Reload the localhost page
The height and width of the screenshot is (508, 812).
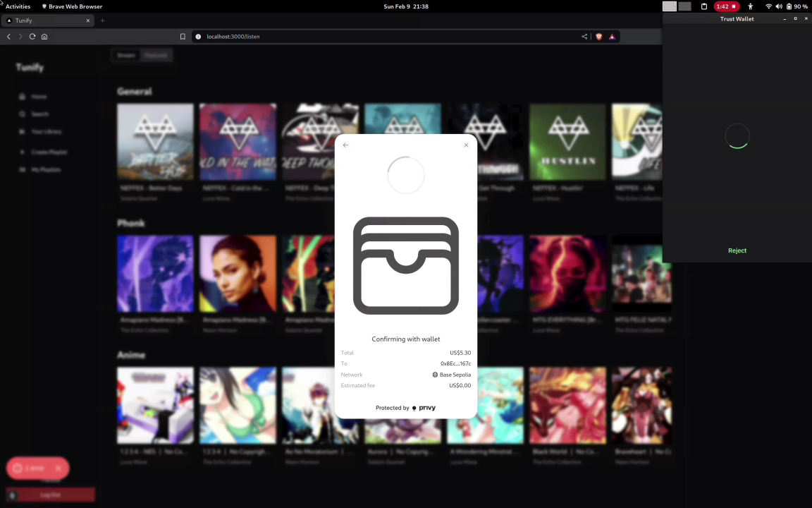[x=32, y=36]
